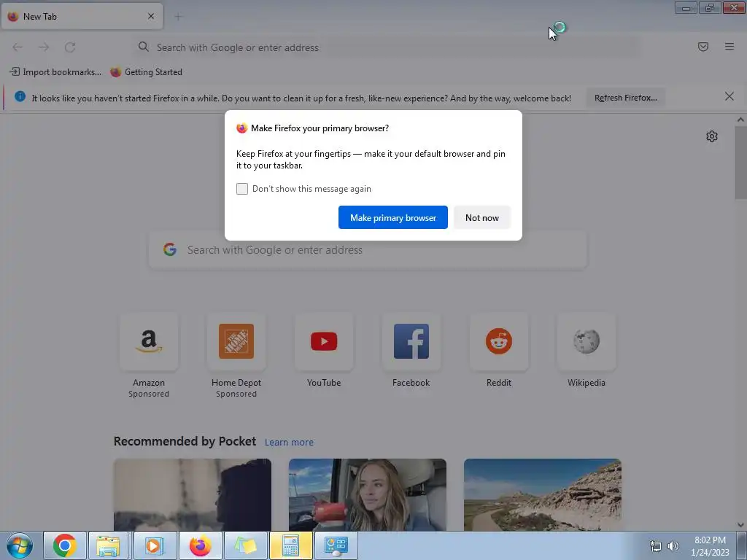Click the page's vertical scrollbar thumb
747x560 pixels.
tap(740, 163)
